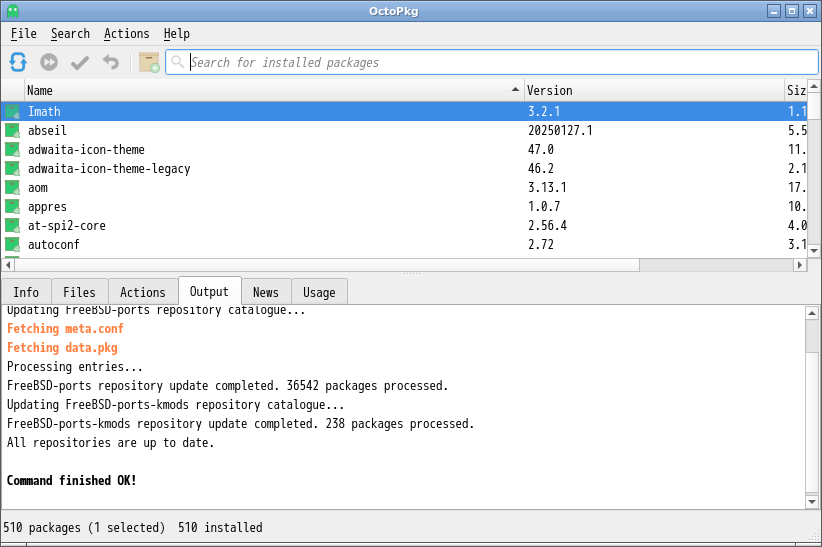This screenshot has height=547, width=822.
Task: Click package list horizontal scrollbar thumb
Action: (327, 265)
